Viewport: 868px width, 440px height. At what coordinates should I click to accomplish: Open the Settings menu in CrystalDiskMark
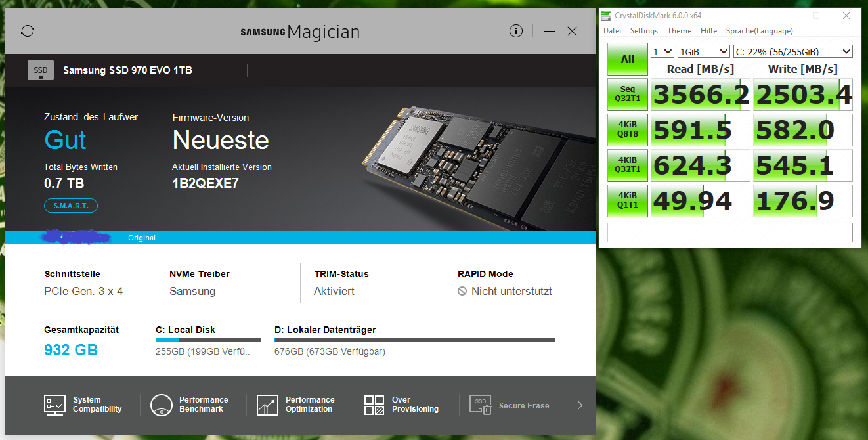[x=644, y=31]
